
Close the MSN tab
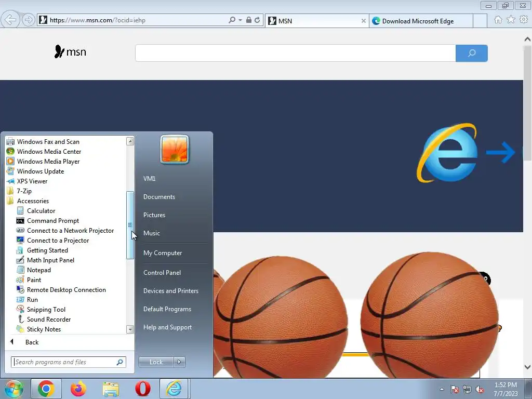[363, 21]
